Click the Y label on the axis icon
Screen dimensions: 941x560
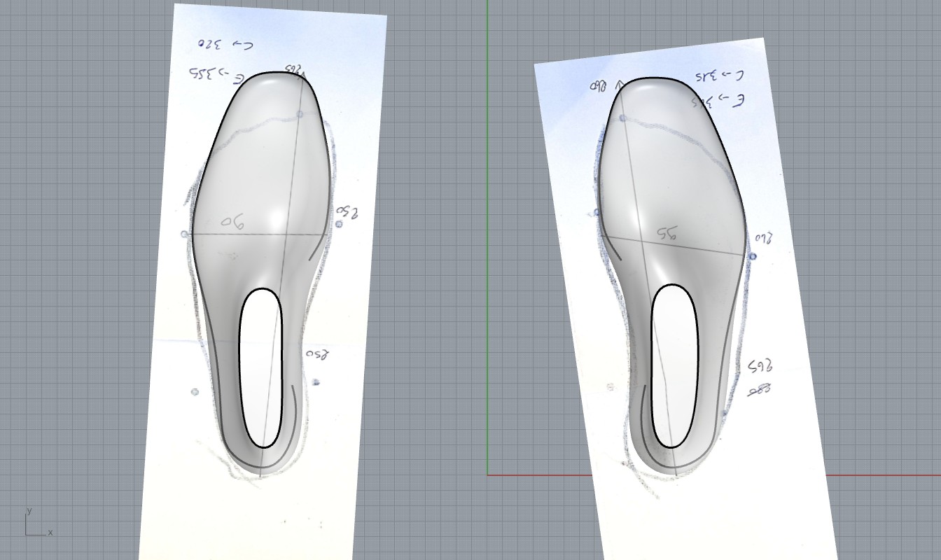pyautogui.click(x=29, y=511)
